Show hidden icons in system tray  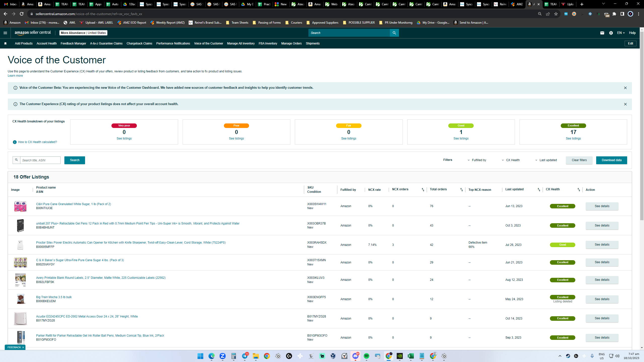pyautogui.click(x=560, y=356)
